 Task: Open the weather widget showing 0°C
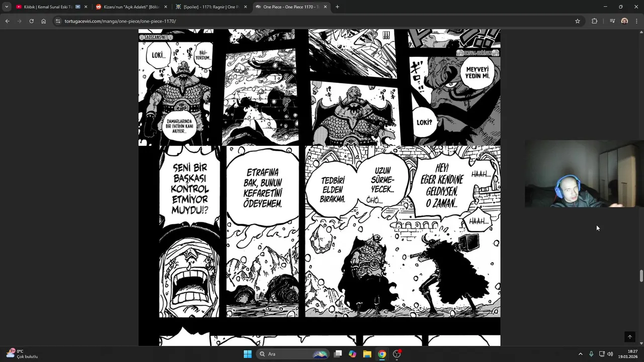22,354
